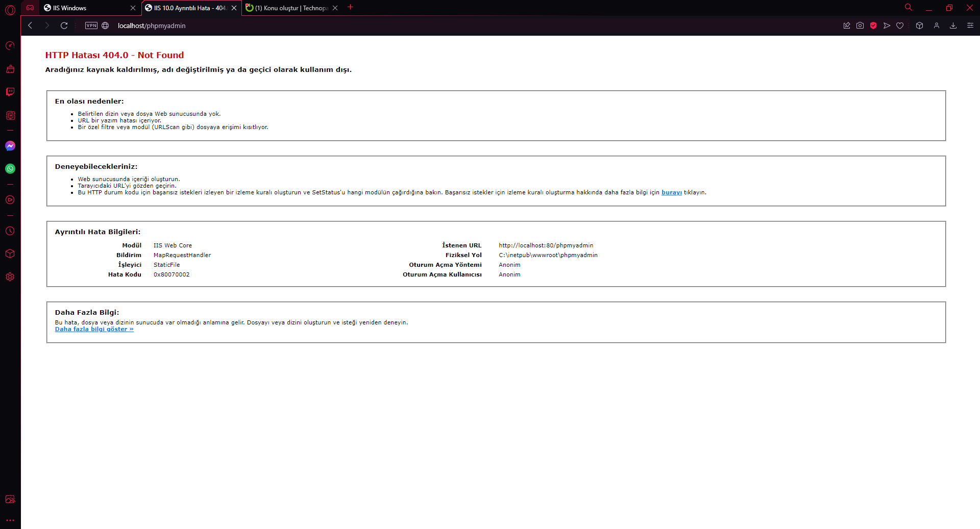Go back to the previous page
Viewport: 980px width, 529px height.
(30, 26)
